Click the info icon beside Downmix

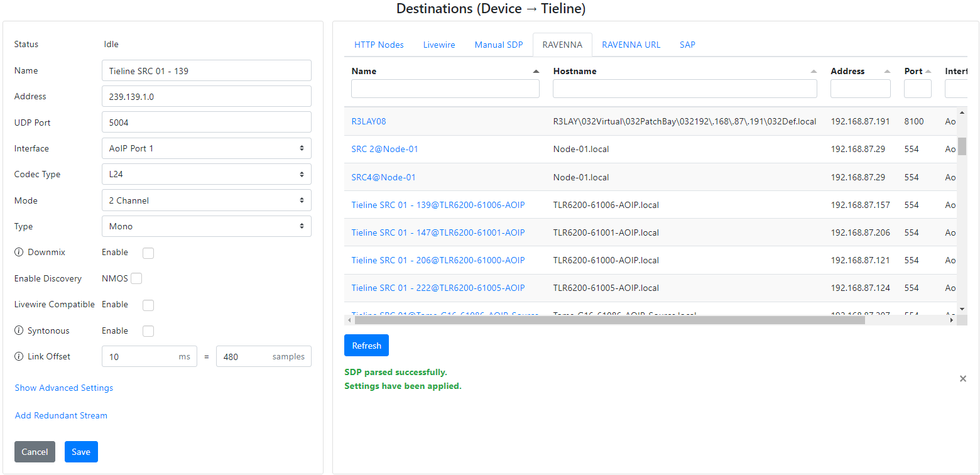tap(19, 253)
